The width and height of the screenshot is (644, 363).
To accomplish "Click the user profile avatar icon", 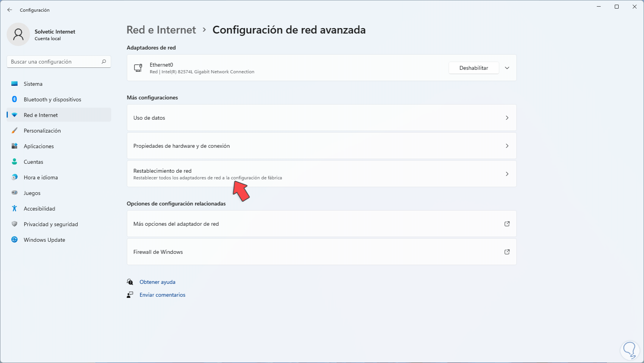I will (18, 34).
